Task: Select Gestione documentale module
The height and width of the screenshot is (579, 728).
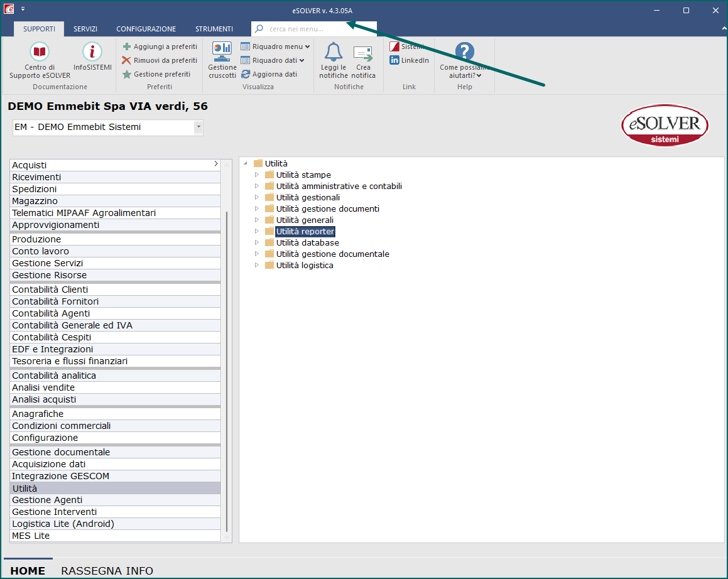Action: tap(115, 452)
